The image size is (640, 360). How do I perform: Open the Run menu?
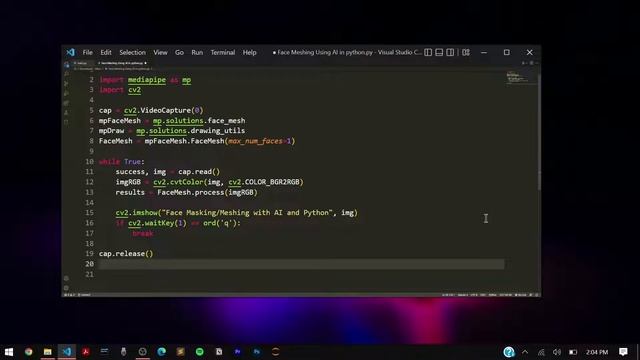point(197,52)
